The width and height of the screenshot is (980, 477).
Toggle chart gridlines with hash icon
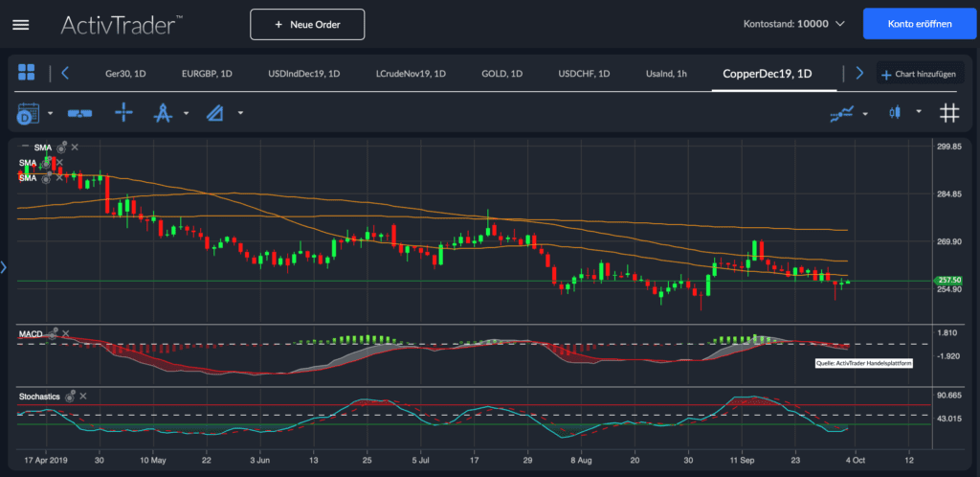coord(949,113)
